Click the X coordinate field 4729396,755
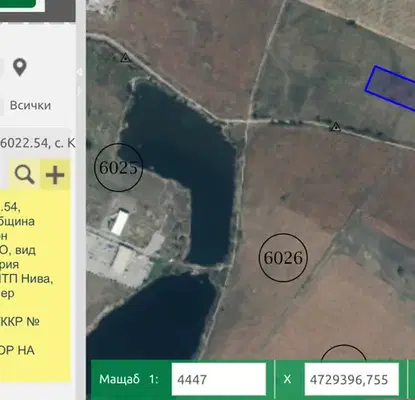The width and height of the screenshot is (415, 400). [x=352, y=379]
